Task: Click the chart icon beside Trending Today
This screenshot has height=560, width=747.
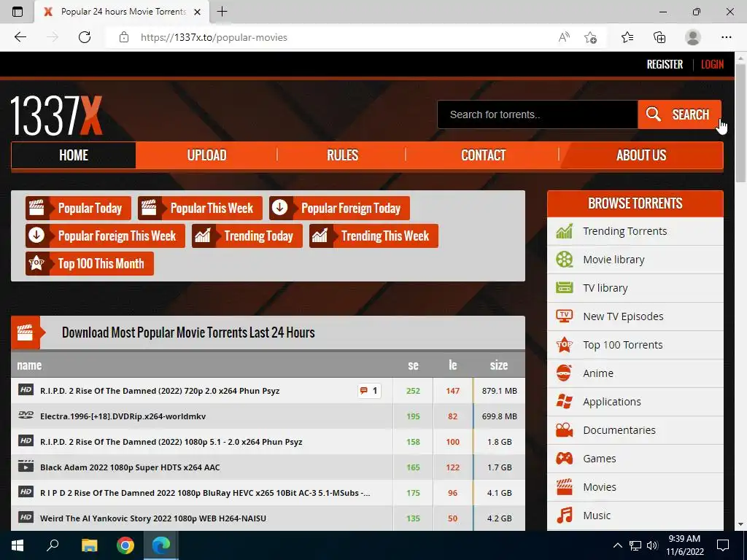Action: [x=203, y=236]
